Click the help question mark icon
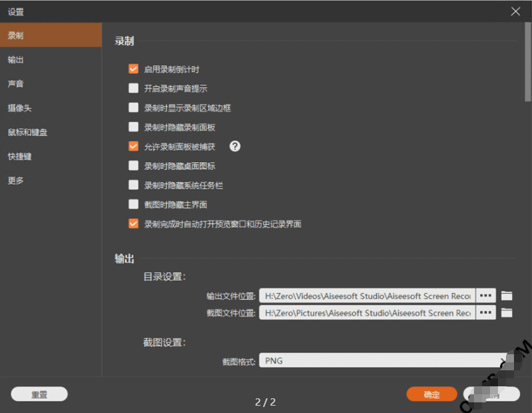The height and width of the screenshot is (413, 532). pyautogui.click(x=235, y=146)
